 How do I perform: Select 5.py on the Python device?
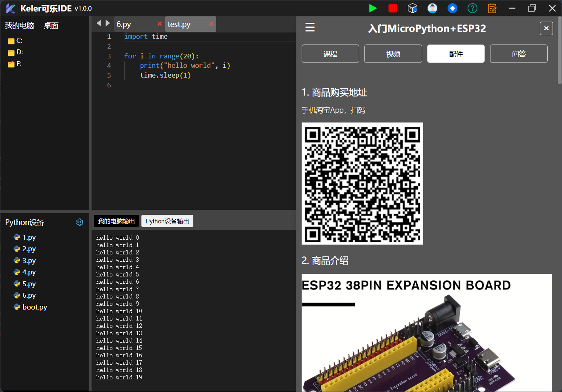pos(25,284)
